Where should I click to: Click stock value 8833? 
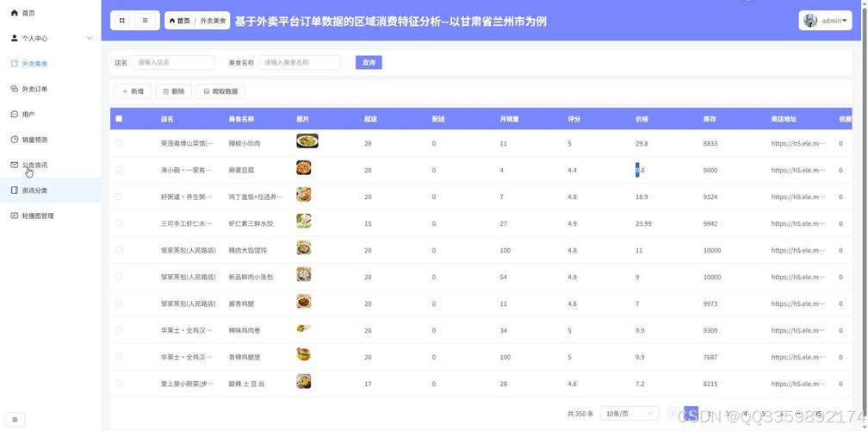[x=710, y=143]
